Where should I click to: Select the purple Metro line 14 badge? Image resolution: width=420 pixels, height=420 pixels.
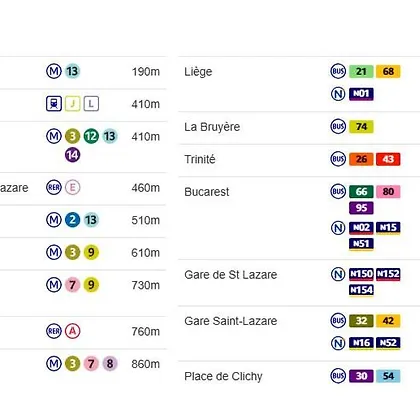72,155
